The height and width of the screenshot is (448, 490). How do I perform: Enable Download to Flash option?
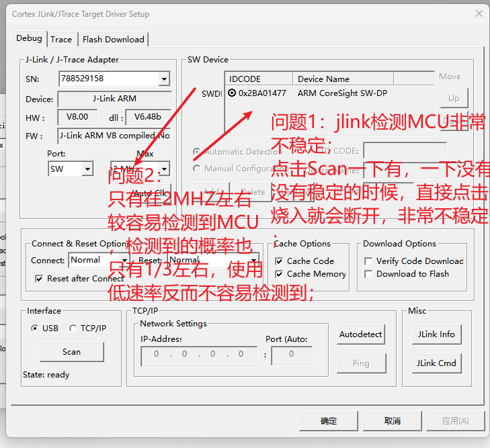coord(368,274)
